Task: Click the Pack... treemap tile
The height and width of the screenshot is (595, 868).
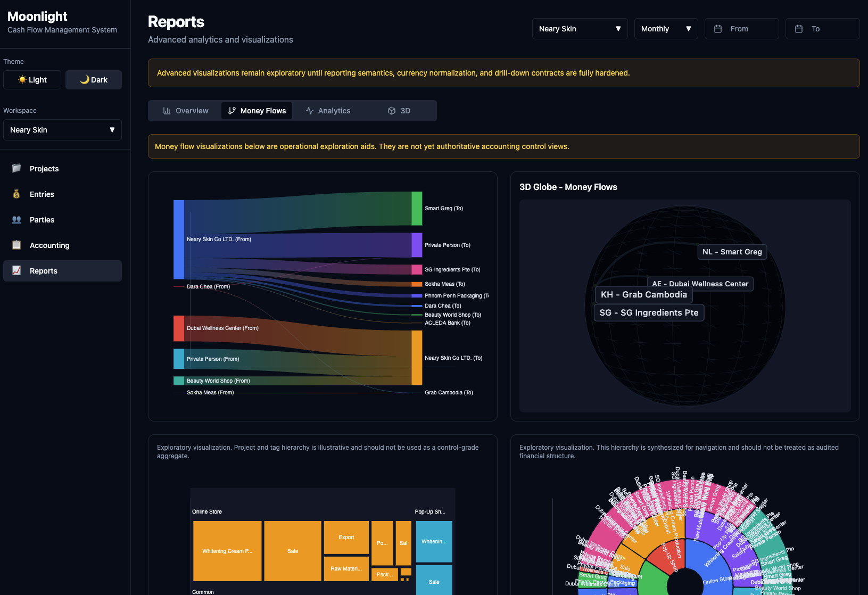Action: pos(384,574)
